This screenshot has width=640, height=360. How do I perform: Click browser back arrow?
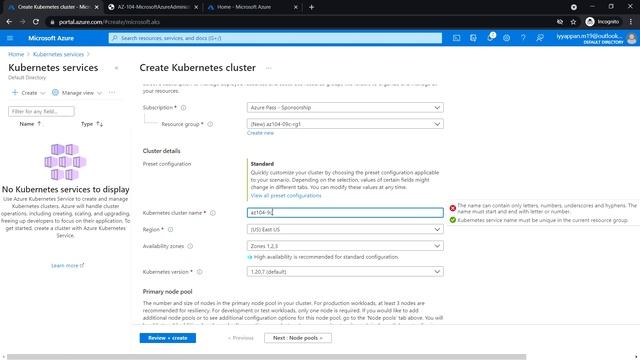click(x=9, y=22)
